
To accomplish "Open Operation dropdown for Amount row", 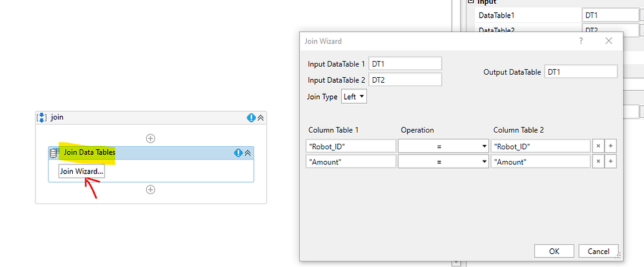I will 443,161.
